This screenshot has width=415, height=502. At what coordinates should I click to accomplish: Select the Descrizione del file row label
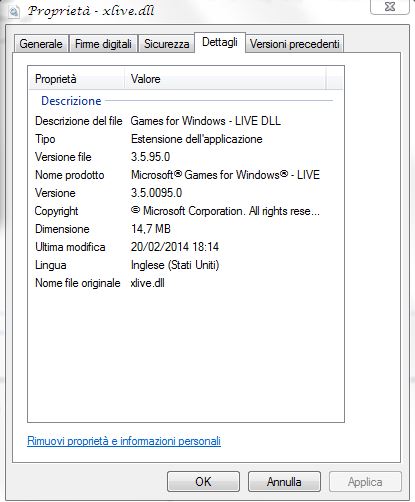click(79, 121)
